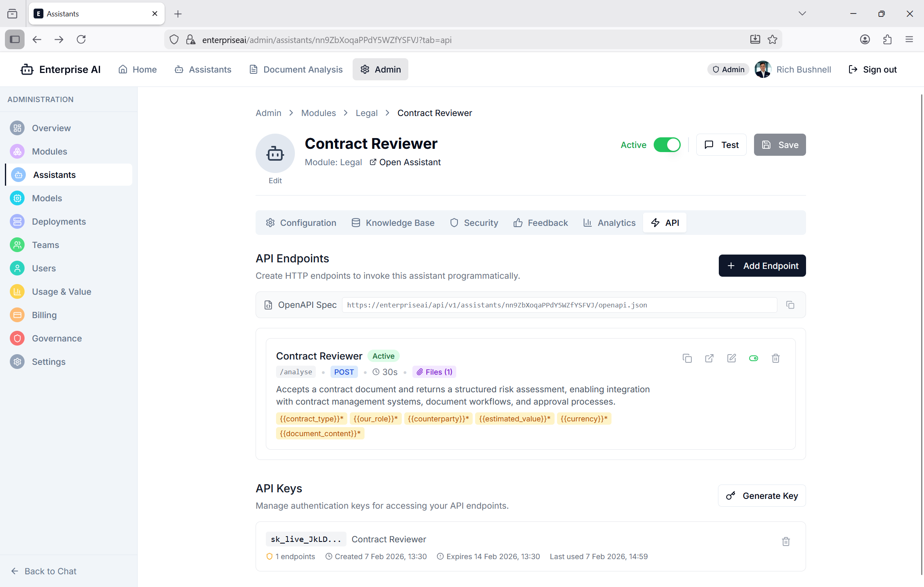Open the Deployments section icon
The image size is (924, 587).
click(x=17, y=221)
